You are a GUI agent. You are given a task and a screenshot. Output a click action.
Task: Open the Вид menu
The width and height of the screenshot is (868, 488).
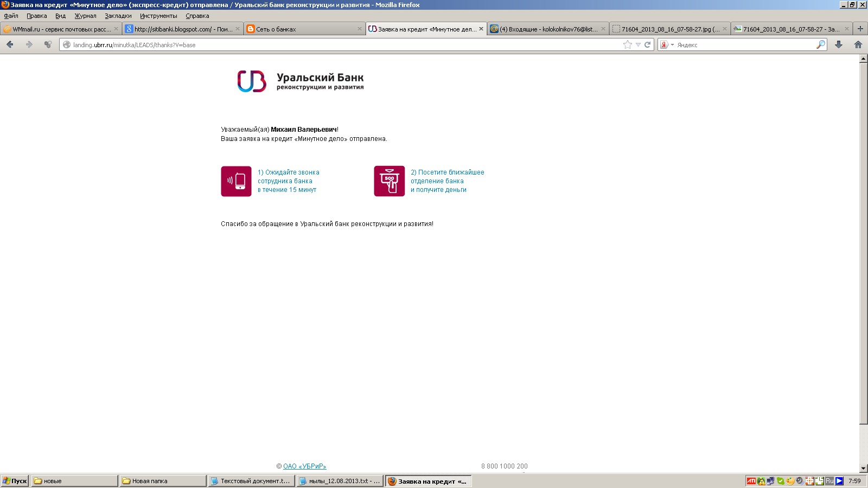tap(60, 16)
